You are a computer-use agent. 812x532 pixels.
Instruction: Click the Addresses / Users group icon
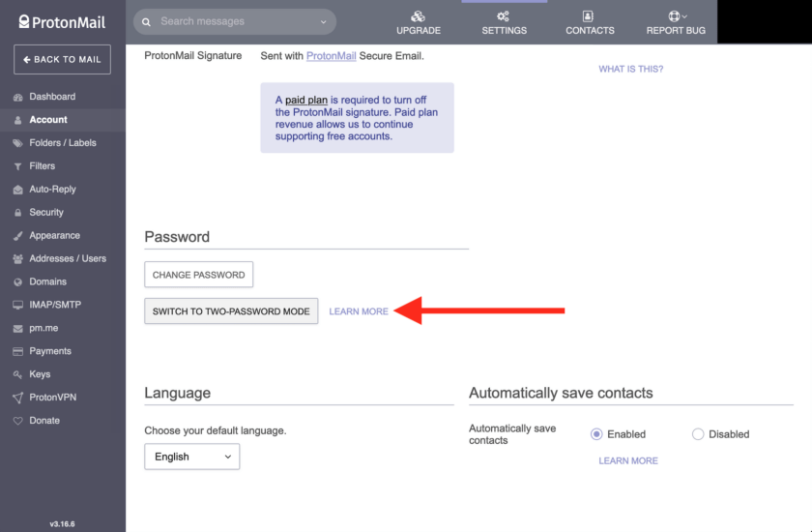click(18, 259)
